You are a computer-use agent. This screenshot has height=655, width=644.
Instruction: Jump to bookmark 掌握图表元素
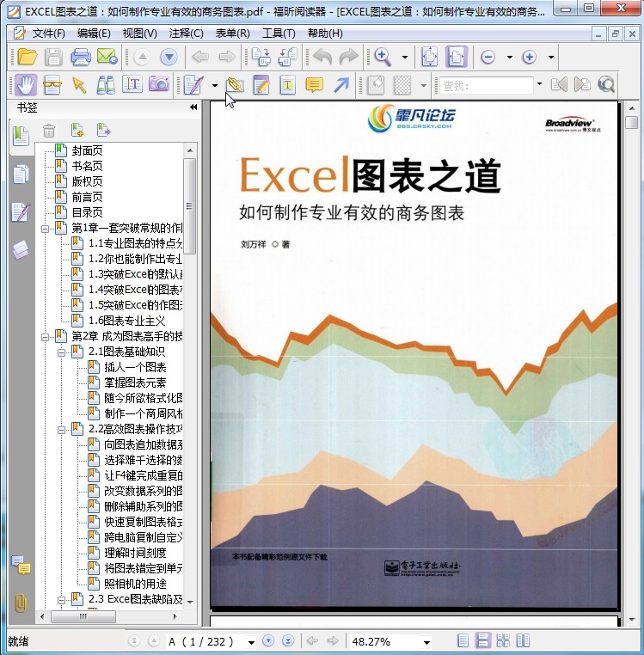point(135,383)
